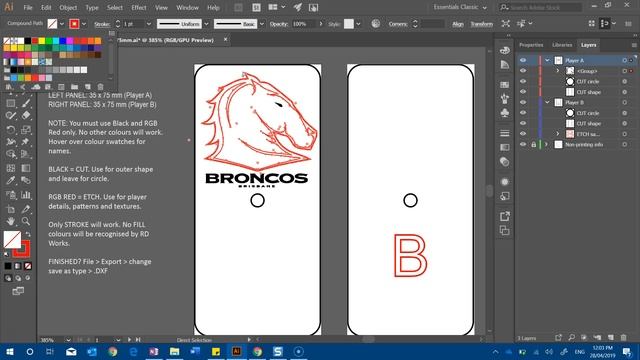This screenshot has height=360, width=640.
Task: Open the Color panel palette icon
Action: (x=504, y=50)
